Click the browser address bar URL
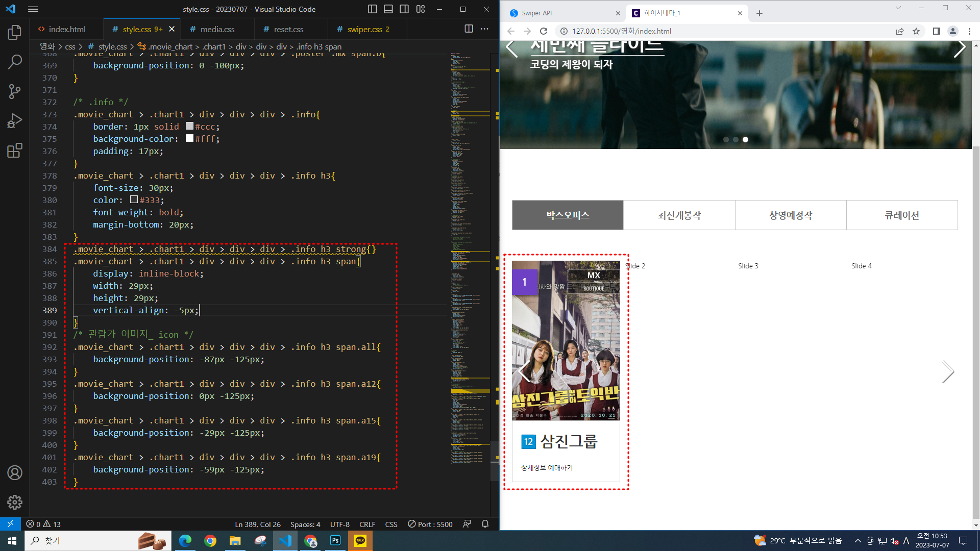980x551 pixels. coord(621,31)
